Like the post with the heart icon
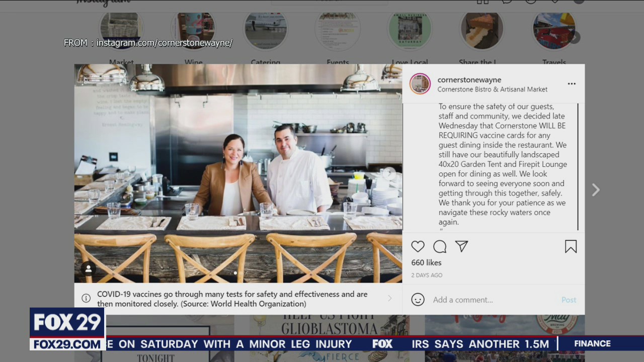 [x=418, y=246]
